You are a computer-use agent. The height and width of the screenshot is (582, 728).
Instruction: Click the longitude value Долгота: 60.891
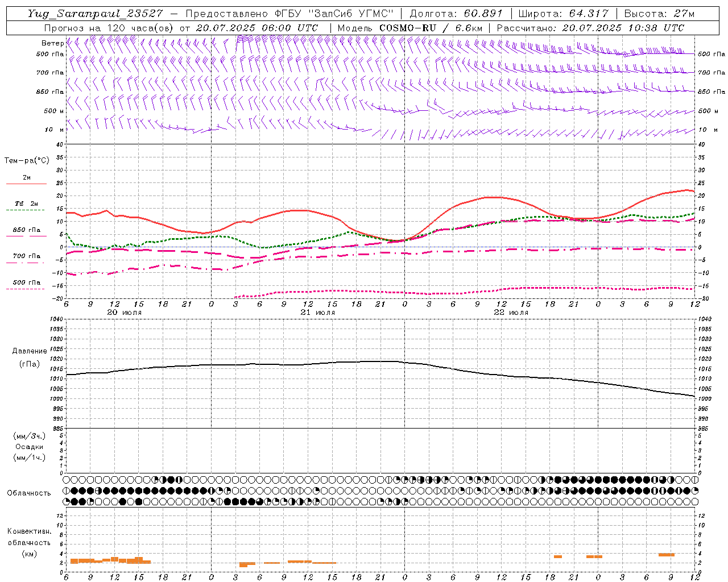click(x=456, y=14)
